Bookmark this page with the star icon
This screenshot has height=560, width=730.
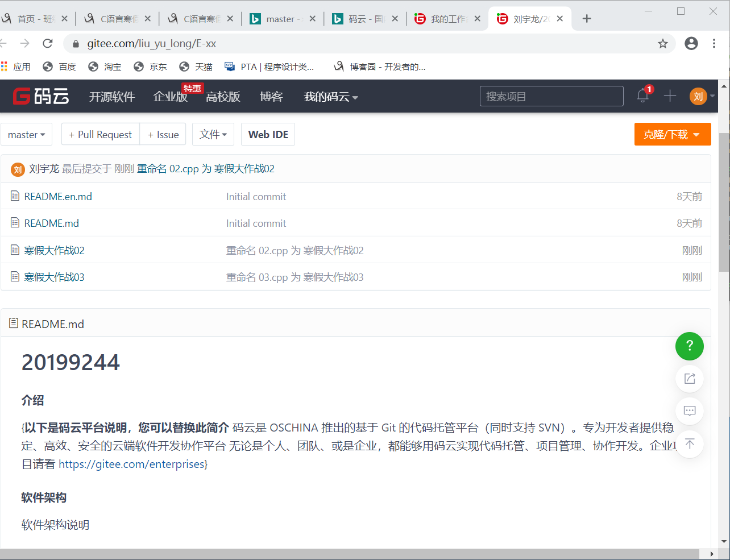pos(663,44)
